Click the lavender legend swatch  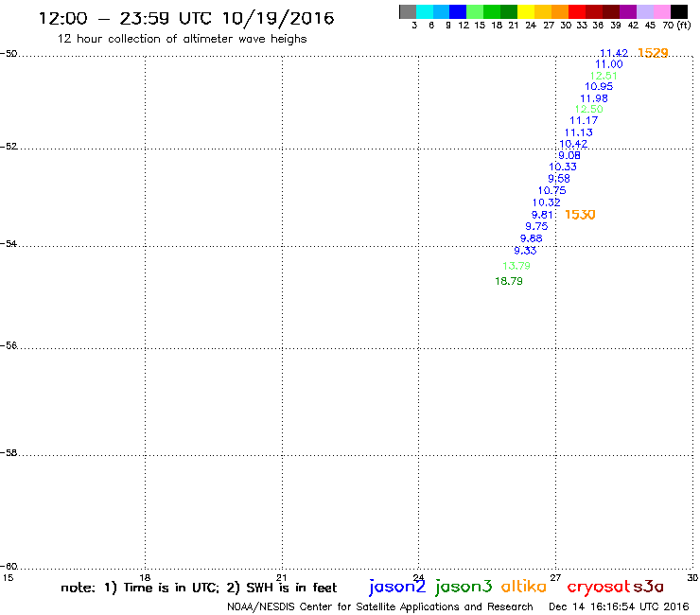(644, 11)
